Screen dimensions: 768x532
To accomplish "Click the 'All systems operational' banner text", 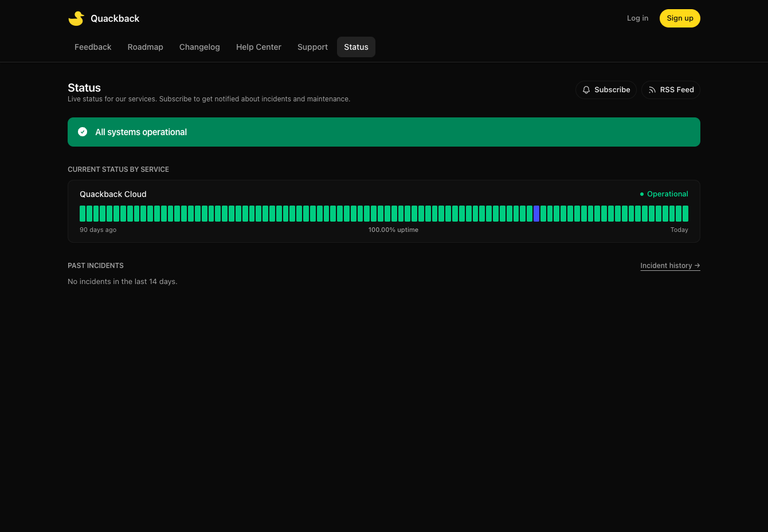I will tap(141, 132).
